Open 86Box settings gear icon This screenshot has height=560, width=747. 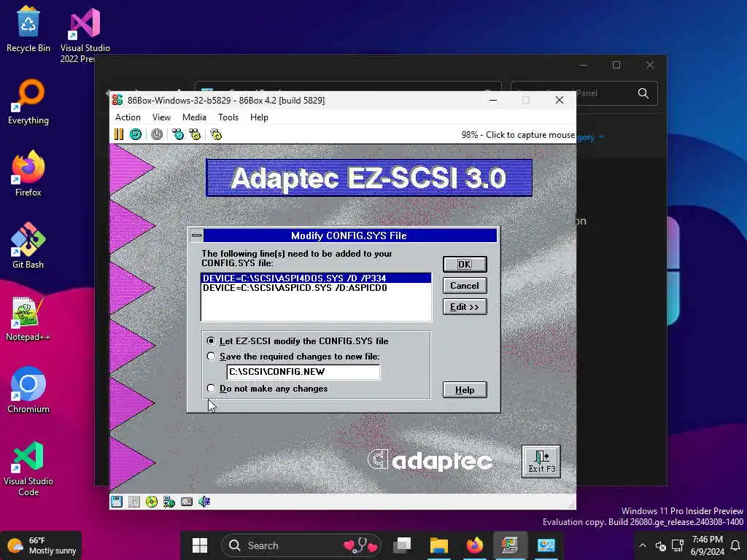[216, 134]
